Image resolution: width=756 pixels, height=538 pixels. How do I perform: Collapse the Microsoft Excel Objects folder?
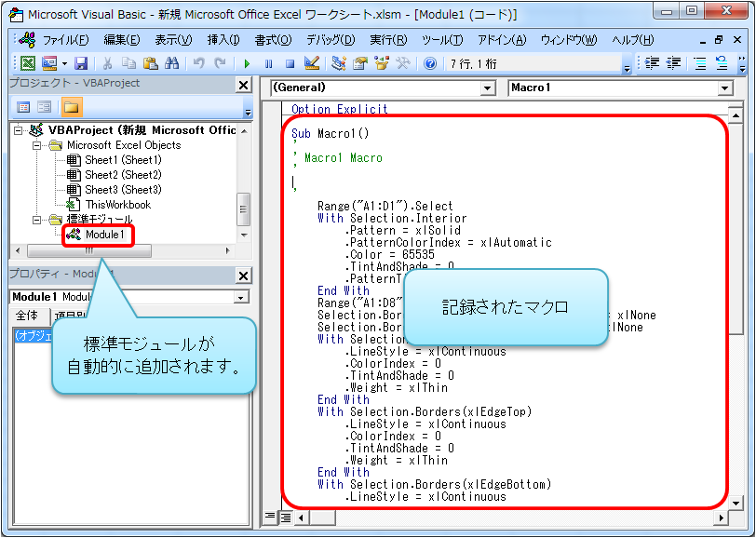click(x=36, y=145)
